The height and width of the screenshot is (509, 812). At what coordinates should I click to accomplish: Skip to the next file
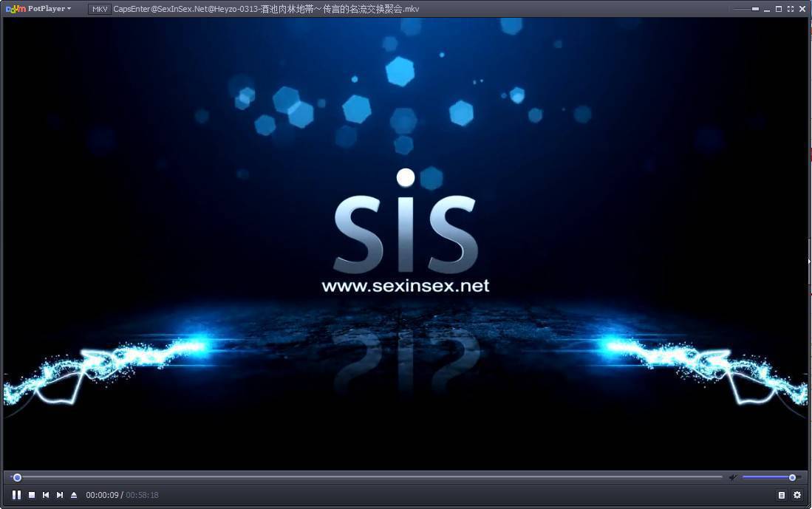[x=60, y=495]
